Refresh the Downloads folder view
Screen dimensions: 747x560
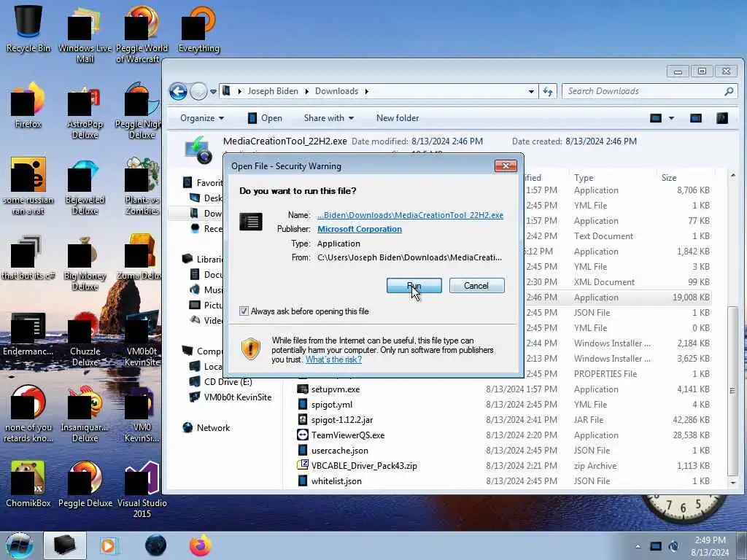tap(548, 91)
